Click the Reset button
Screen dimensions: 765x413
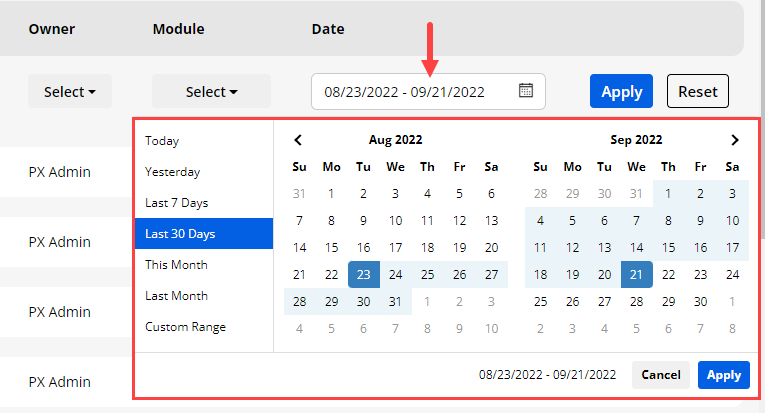point(697,91)
